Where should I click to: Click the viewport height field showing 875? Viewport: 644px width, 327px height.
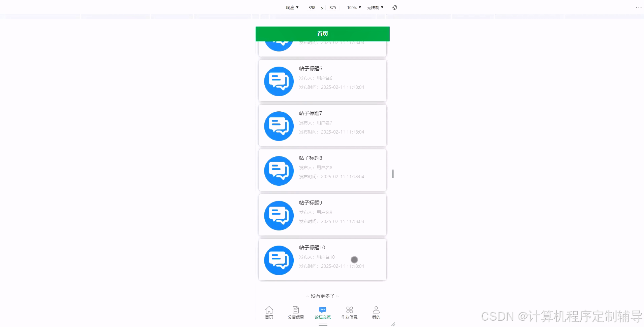point(333,7)
